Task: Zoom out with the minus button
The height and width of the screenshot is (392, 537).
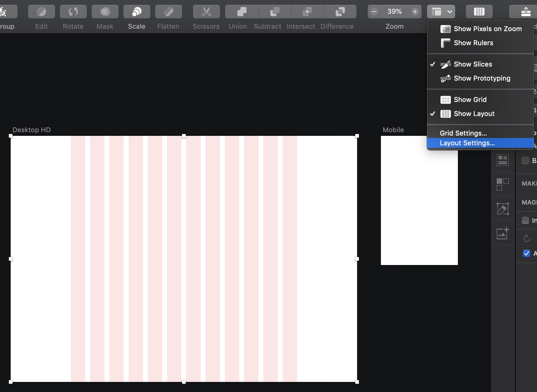Action: [x=374, y=12]
